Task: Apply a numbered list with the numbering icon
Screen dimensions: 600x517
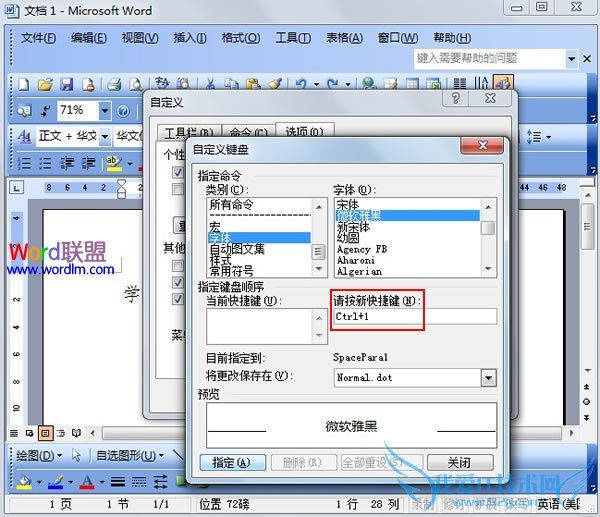Action: pyautogui.click(x=24, y=163)
